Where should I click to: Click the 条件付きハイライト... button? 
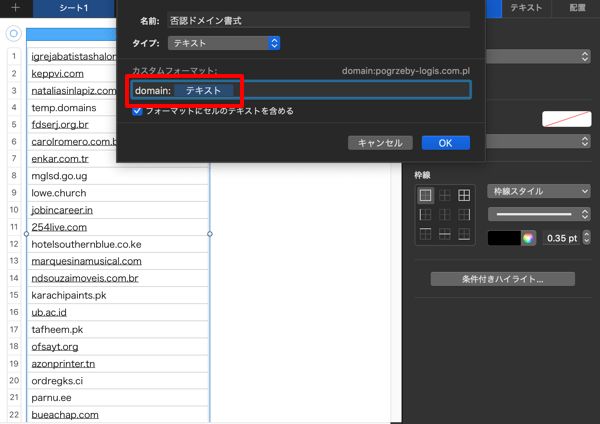(x=502, y=279)
